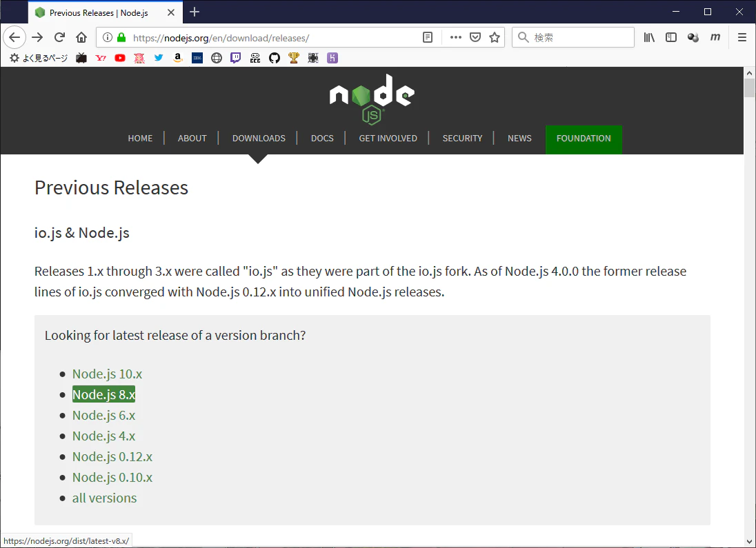This screenshot has width=756, height=548.
Task: Follow the Node.js 0.10.x link
Action: click(x=112, y=478)
